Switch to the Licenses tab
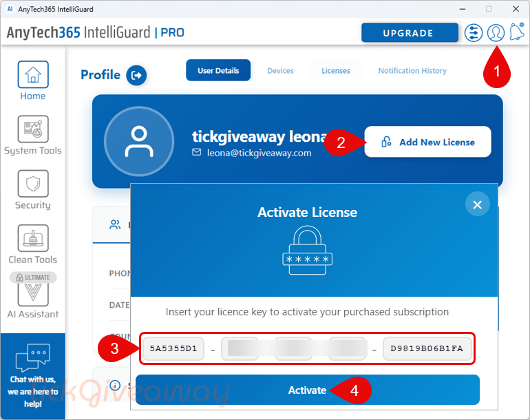Screen dimensions: 530x420 (x=336, y=71)
